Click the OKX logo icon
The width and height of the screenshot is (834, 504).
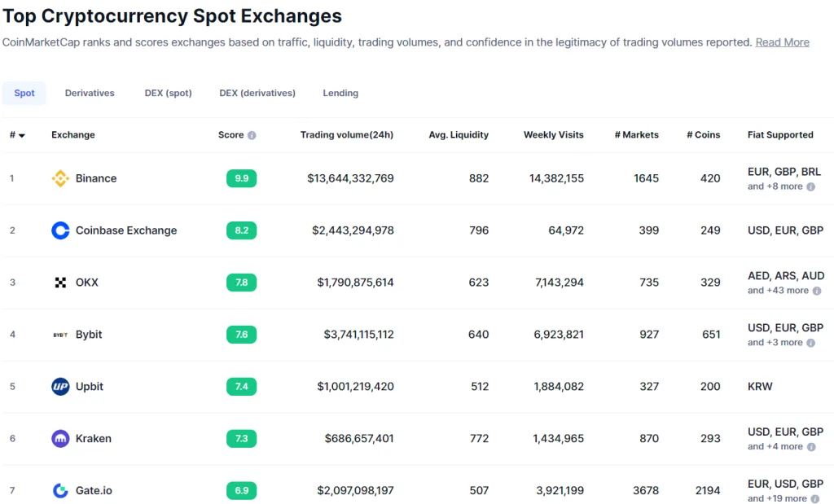pyautogui.click(x=60, y=283)
